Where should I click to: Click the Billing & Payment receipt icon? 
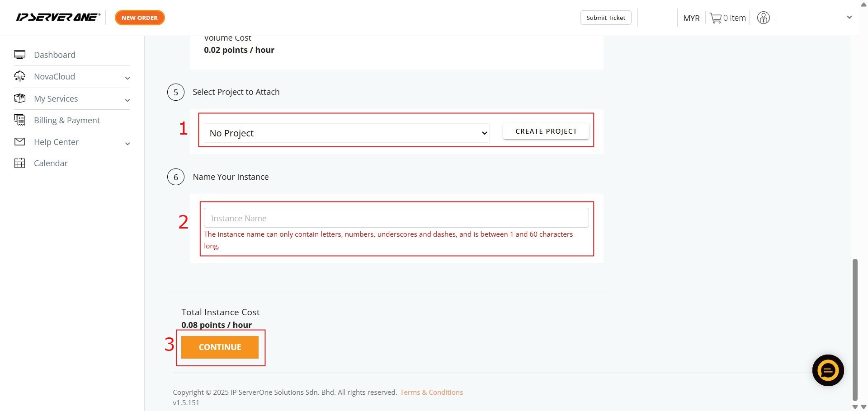click(19, 120)
